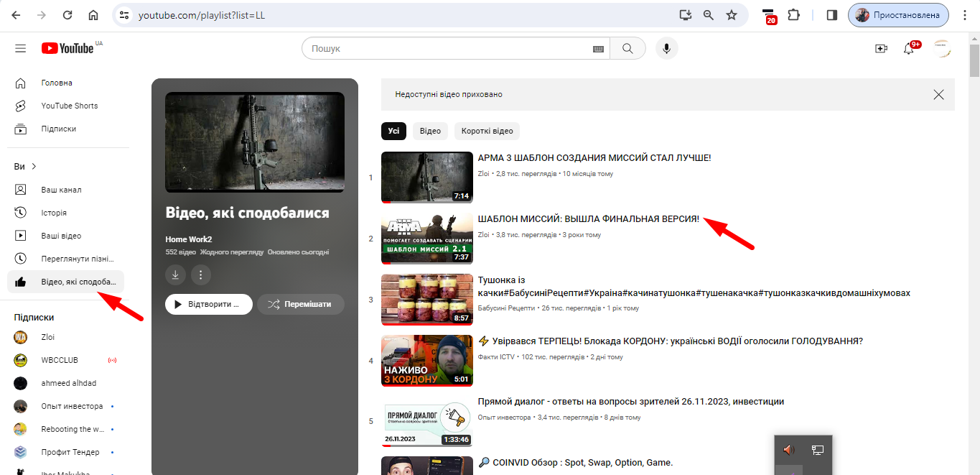The image size is (980, 475).
Task: Open the Бабусині Рецепти channel link
Action: tap(506, 308)
